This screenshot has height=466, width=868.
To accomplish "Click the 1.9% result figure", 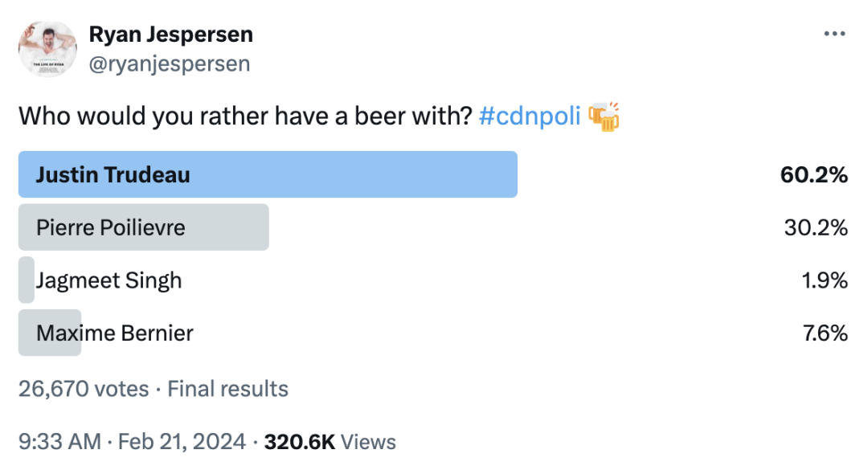I will (825, 280).
